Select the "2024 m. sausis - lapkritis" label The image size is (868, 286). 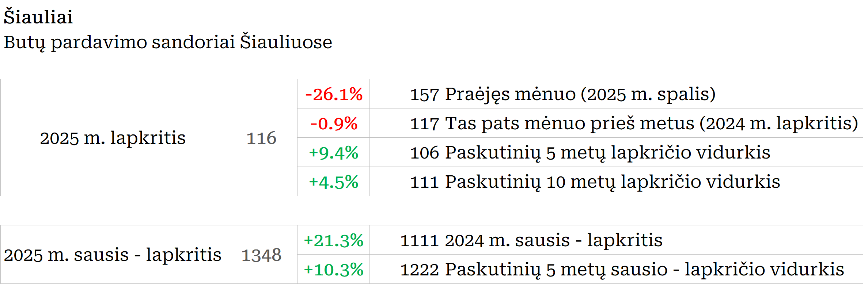point(553,240)
